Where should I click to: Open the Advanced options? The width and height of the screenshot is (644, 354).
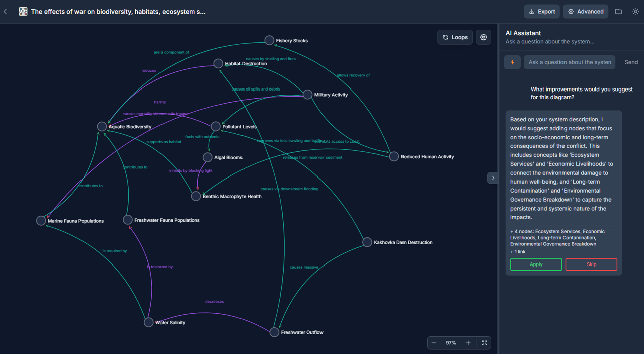[x=586, y=11]
